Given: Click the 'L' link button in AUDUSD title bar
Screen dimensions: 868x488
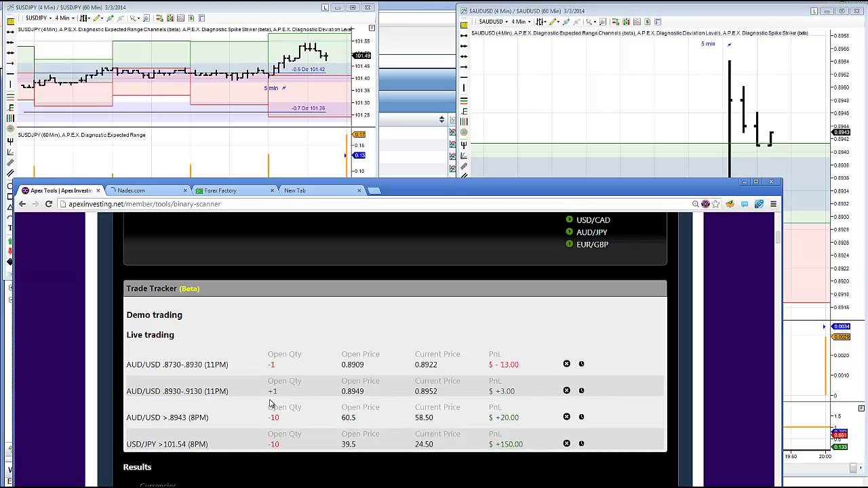Looking at the screenshot, I should 814,11.
